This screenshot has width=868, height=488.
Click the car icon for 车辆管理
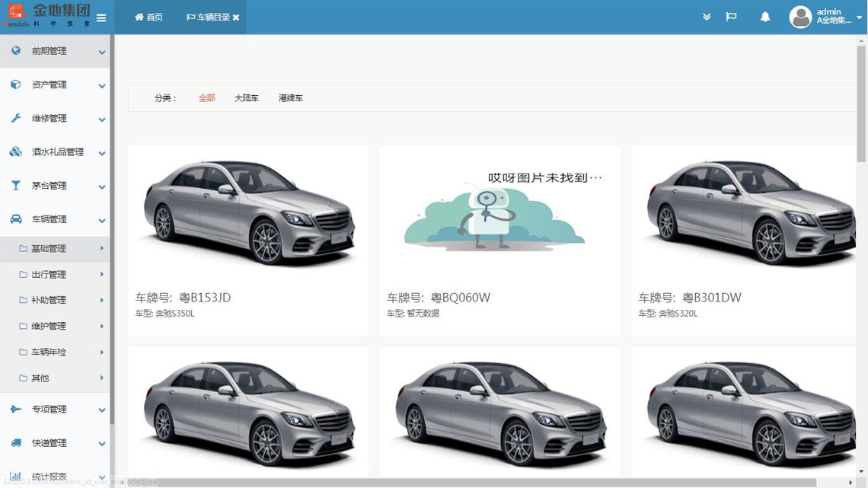16,219
